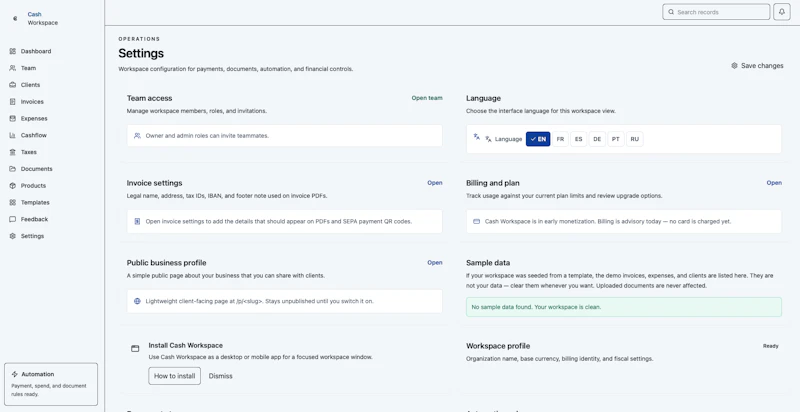Select the EN language option
The image size is (800, 412).
point(538,139)
